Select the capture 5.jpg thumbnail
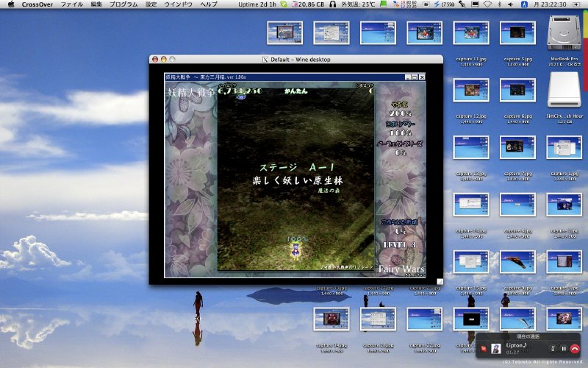The width and height of the screenshot is (588, 368). coord(517,33)
